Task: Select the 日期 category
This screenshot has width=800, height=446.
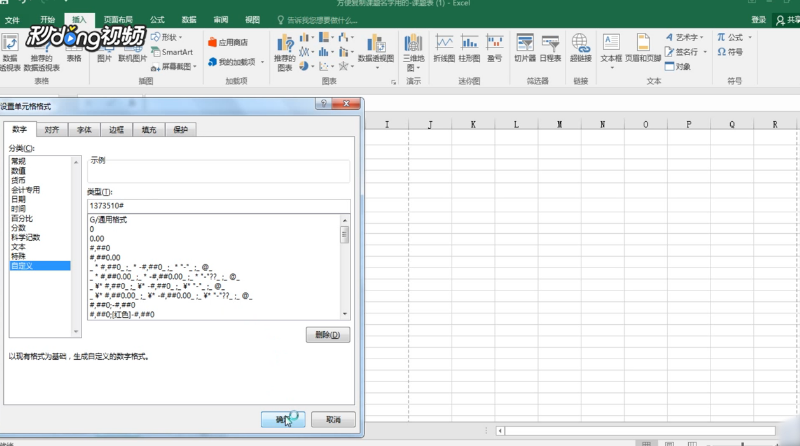Action: click(40, 199)
